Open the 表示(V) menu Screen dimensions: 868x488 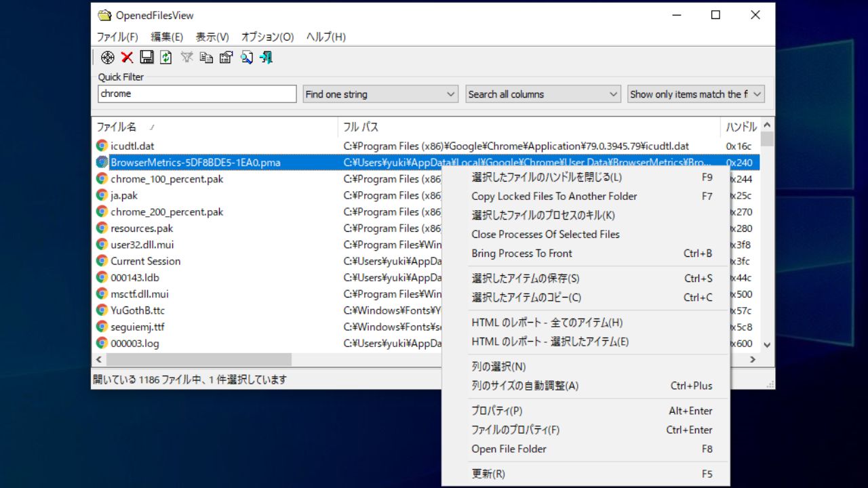pos(212,37)
